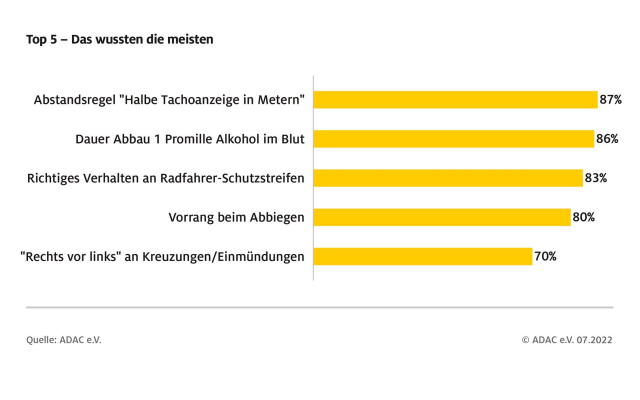Click the 86% value label
Image resolution: width=640 pixels, height=400 pixels.
[x=607, y=139]
